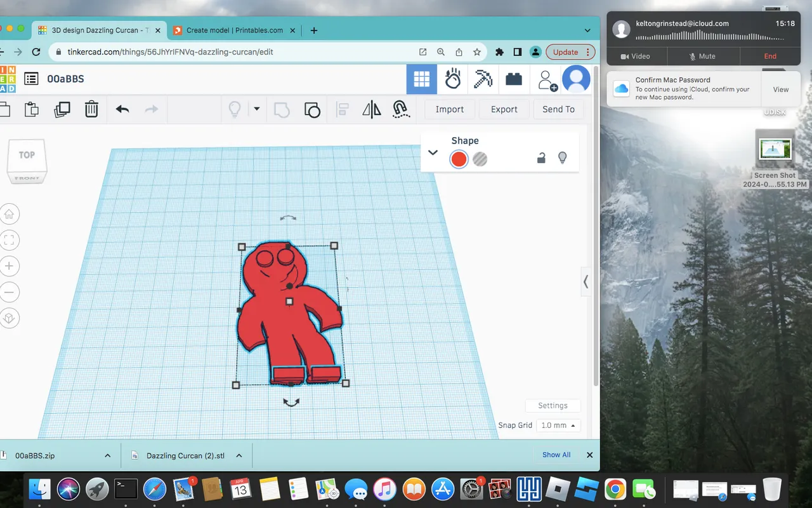812x508 pixels.
Task: Mute the FaceTime call
Action: coord(702,56)
